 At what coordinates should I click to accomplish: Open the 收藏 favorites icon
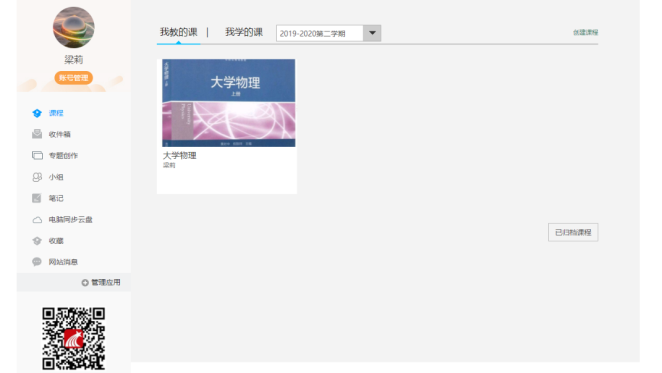37,241
